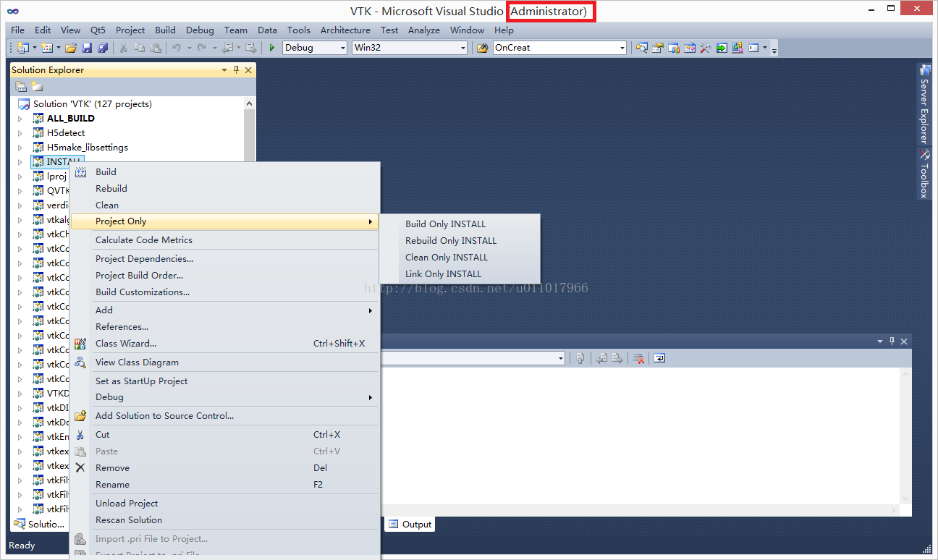Open the Win32 platform dropdown
938x560 pixels.
tap(410, 48)
